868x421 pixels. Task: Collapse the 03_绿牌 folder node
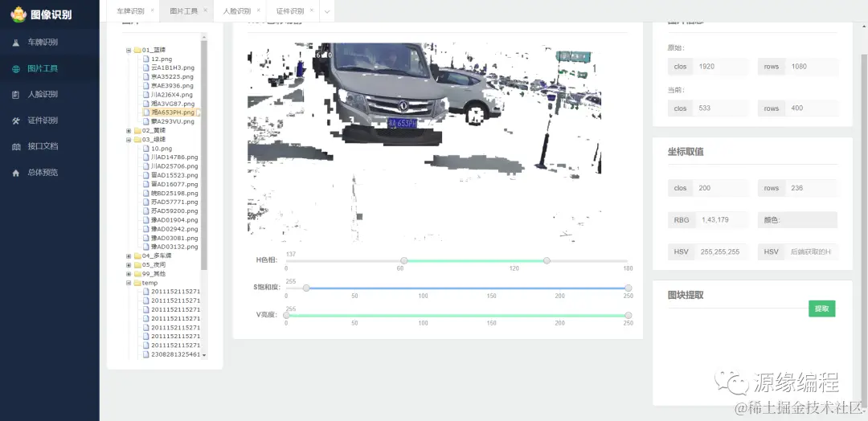pyautogui.click(x=129, y=140)
